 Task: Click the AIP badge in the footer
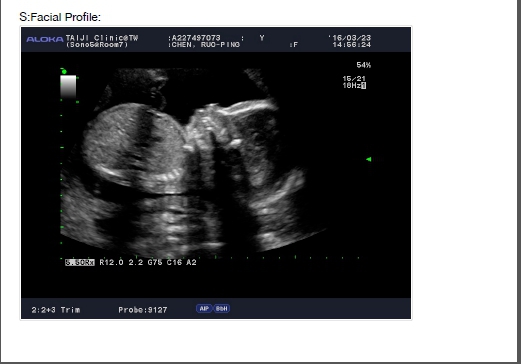point(204,308)
